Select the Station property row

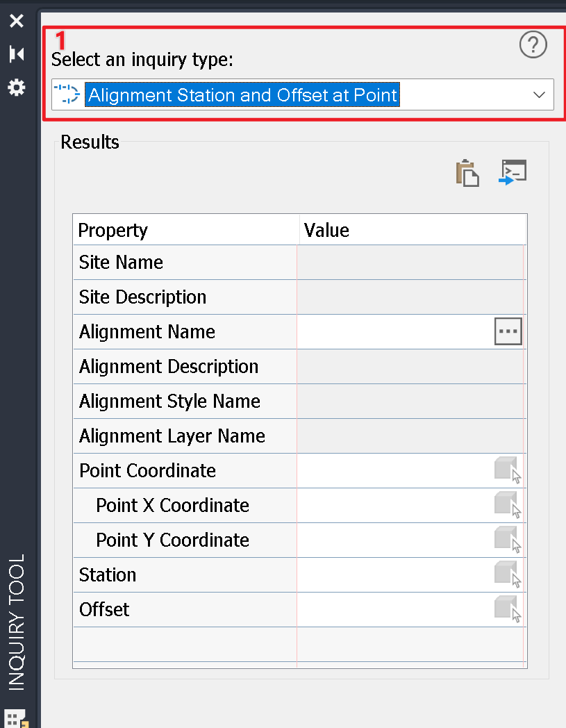[x=185, y=575]
